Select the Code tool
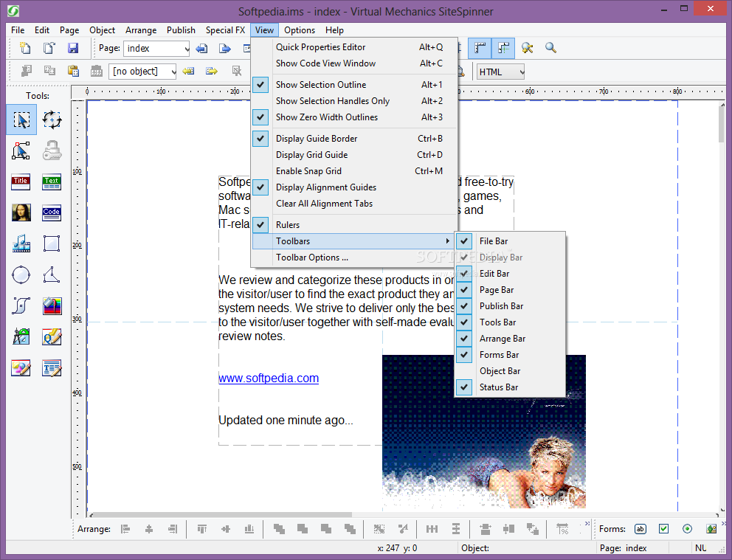 coord(52,212)
